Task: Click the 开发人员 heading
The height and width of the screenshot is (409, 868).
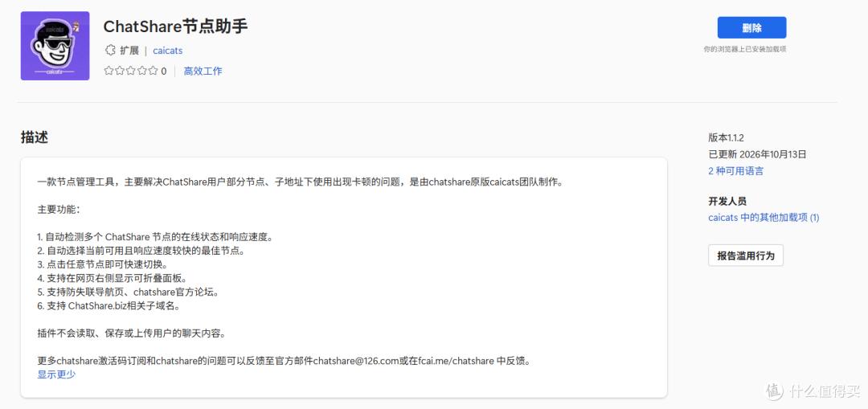Action: click(727, 201)
